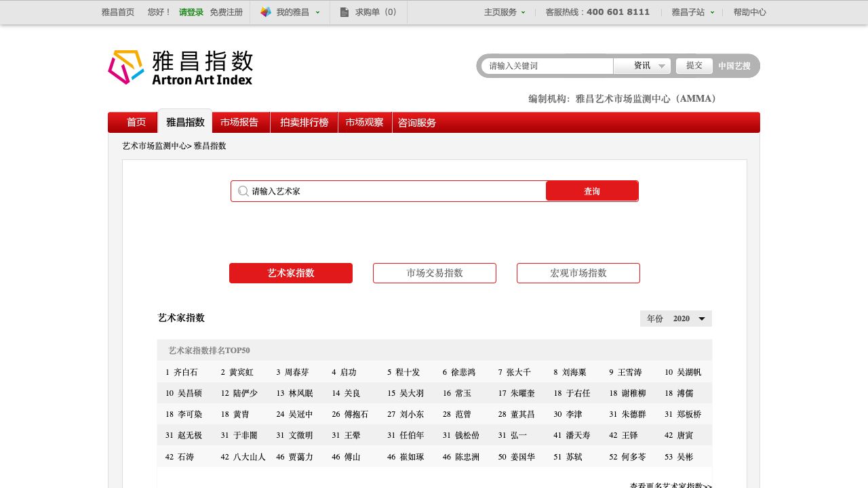Image resolution: width=868 pixels, height=488 pixels.
Task: Go to the 首页 navigation tab
Action: (x=136, y=123)
